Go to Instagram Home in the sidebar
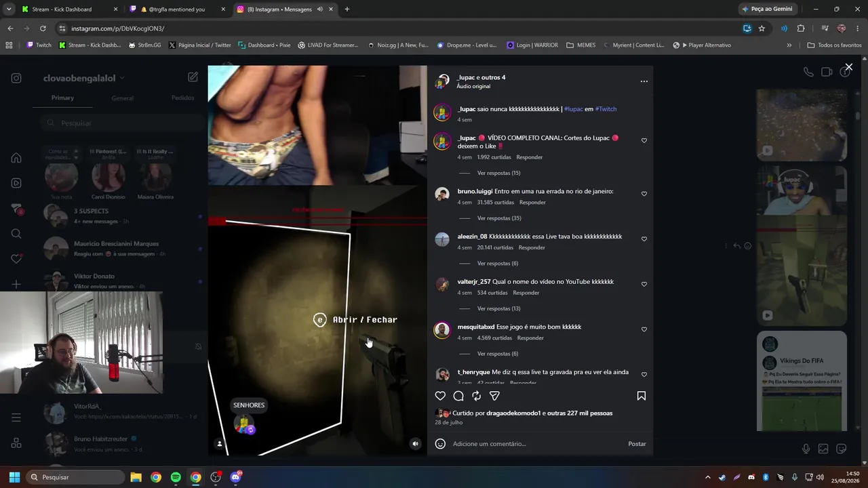The height and width of the screenshot is (488, 868). (x=16, y=158)
